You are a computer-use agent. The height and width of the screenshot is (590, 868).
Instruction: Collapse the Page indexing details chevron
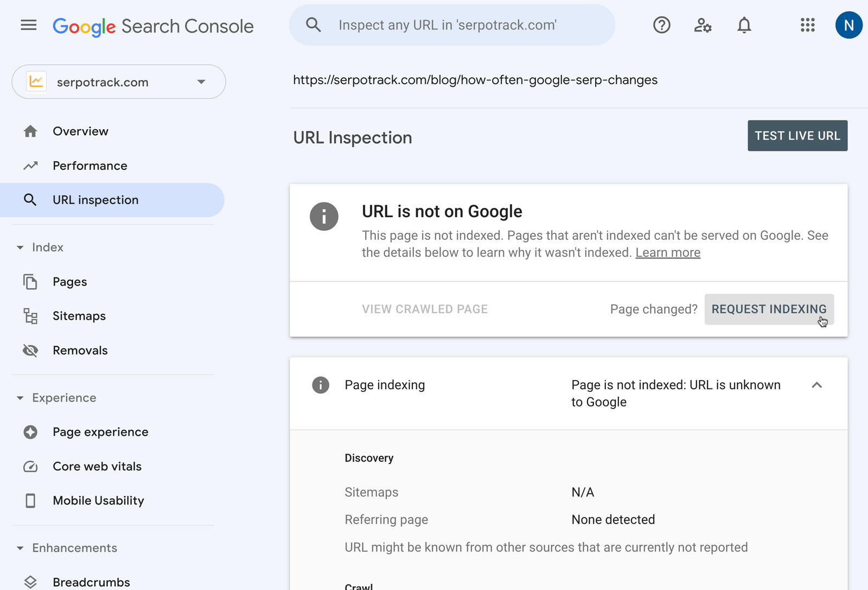pos(816,385)
